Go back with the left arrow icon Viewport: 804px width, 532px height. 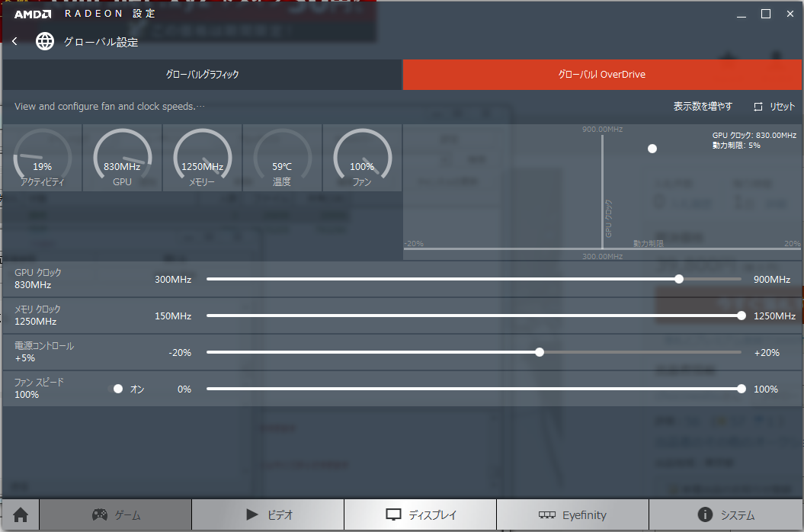point(14,42)
